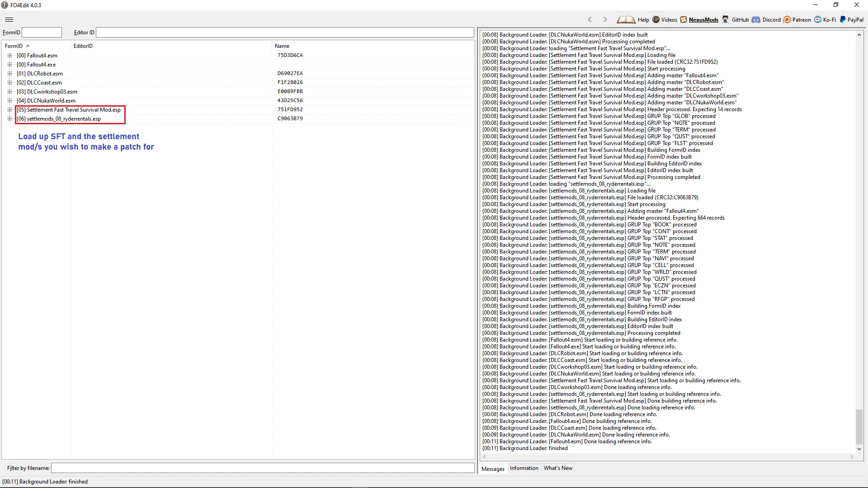Expand the [01] DLCRobot.esm node

coord(9,74)
